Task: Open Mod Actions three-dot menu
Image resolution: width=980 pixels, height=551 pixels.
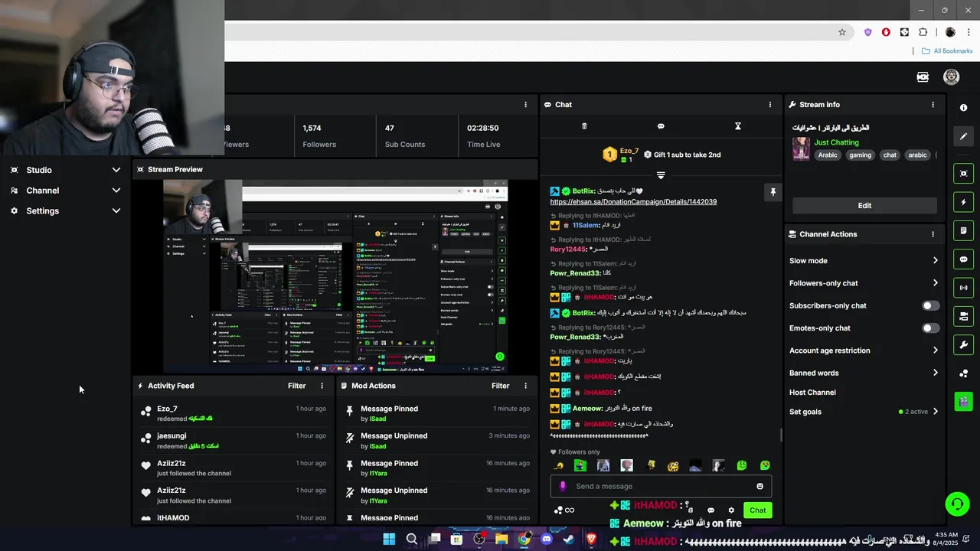Action: (525, 386)
